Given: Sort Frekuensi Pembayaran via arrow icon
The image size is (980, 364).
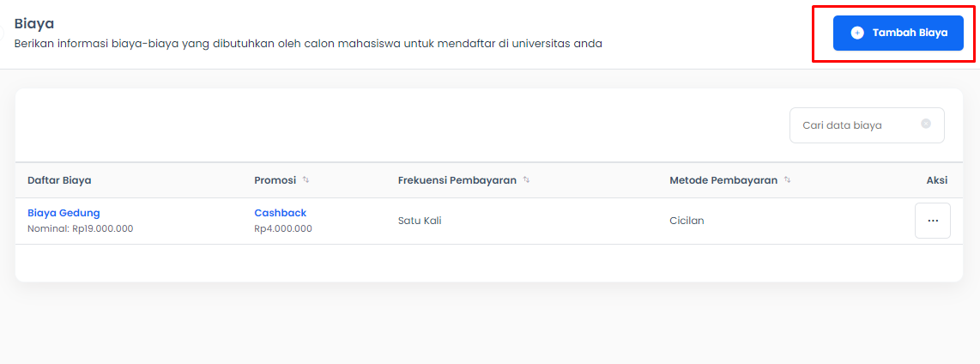Looking at the screenshot, I should coord(526,179).
